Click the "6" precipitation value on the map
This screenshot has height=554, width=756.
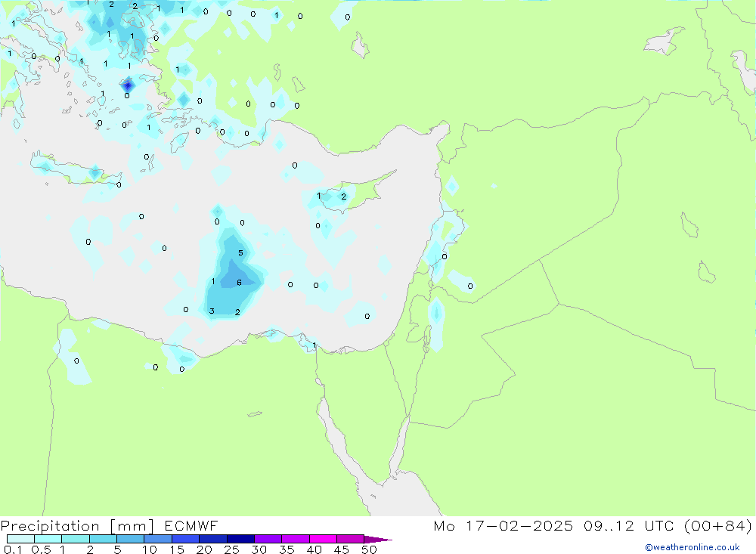point(239,283)
